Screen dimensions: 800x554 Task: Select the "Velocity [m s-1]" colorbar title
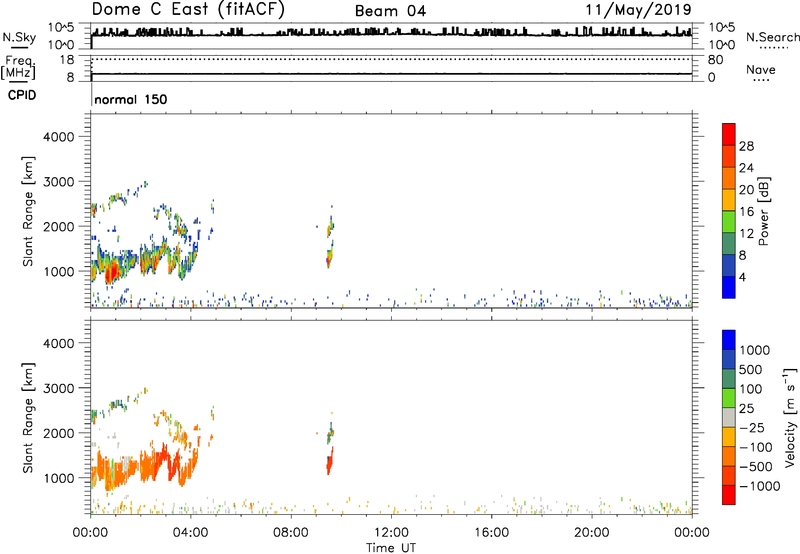(x=790, y=418)
